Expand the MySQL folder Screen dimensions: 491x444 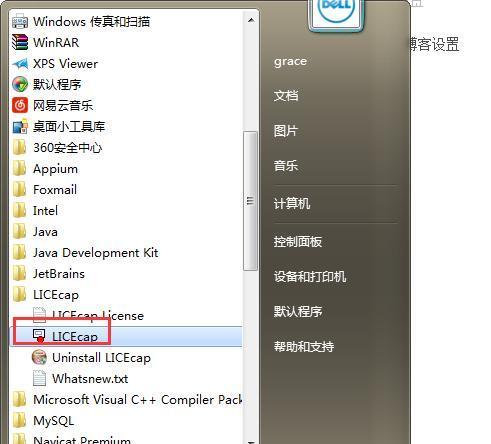pos(43,420)
